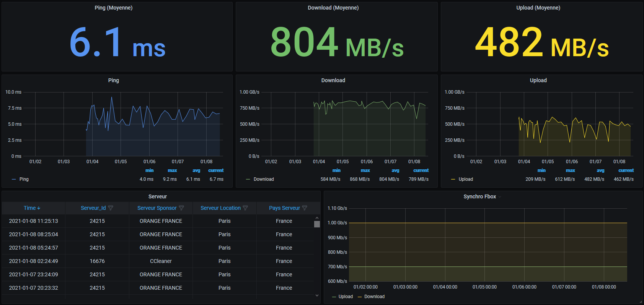Sort the table by Serveur Sponsor header
The image size is (644, 305).
(x=157, y=208)
